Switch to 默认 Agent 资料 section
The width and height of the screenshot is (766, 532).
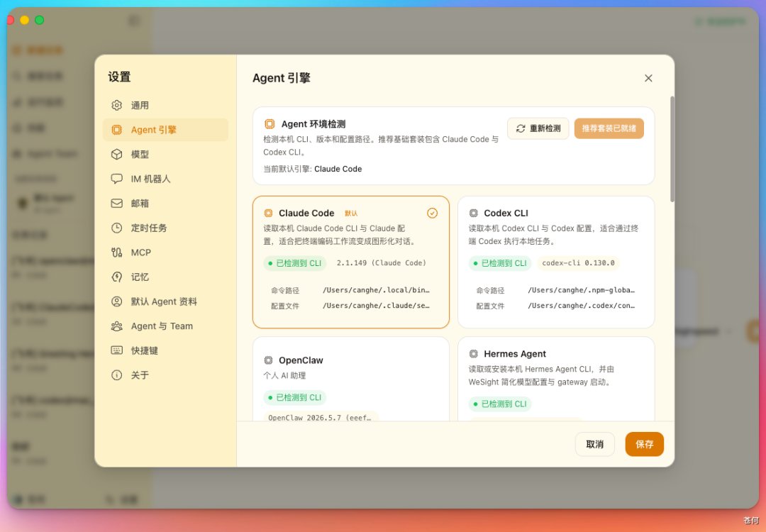(165, 301)
